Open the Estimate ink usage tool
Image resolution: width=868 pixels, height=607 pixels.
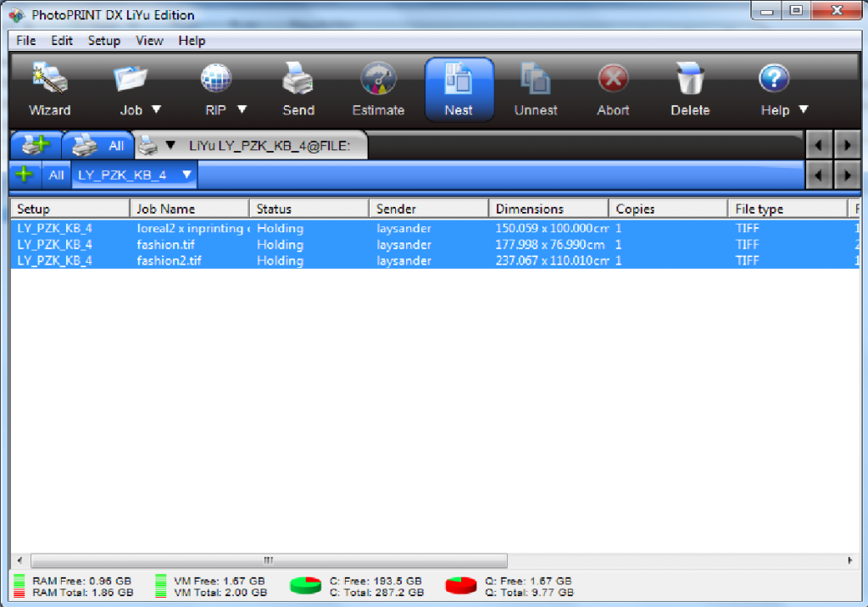click(378, 89)
